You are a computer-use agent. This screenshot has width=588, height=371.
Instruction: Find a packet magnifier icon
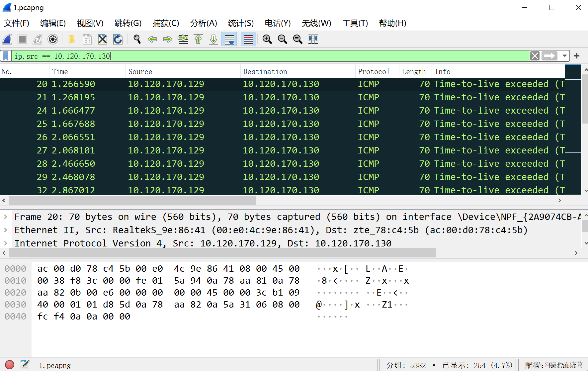click(137, 39)
